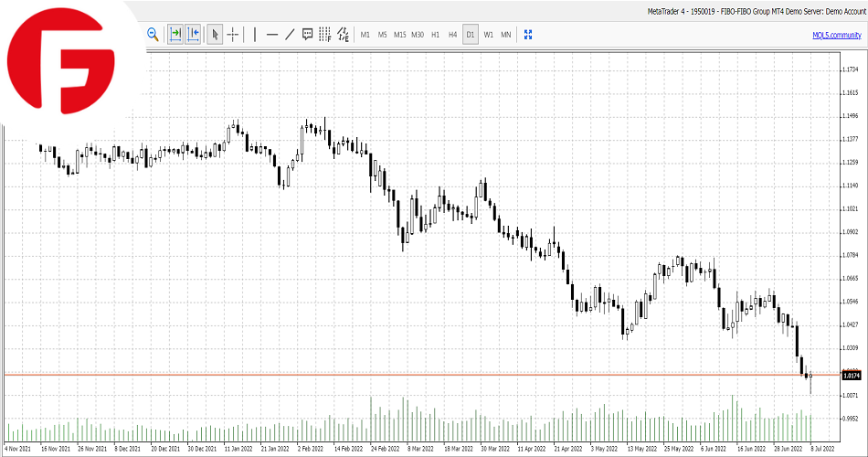This screenshot has height=457, width=868.
Task: Activate the crosshair tool
Action: pos(233,35)
